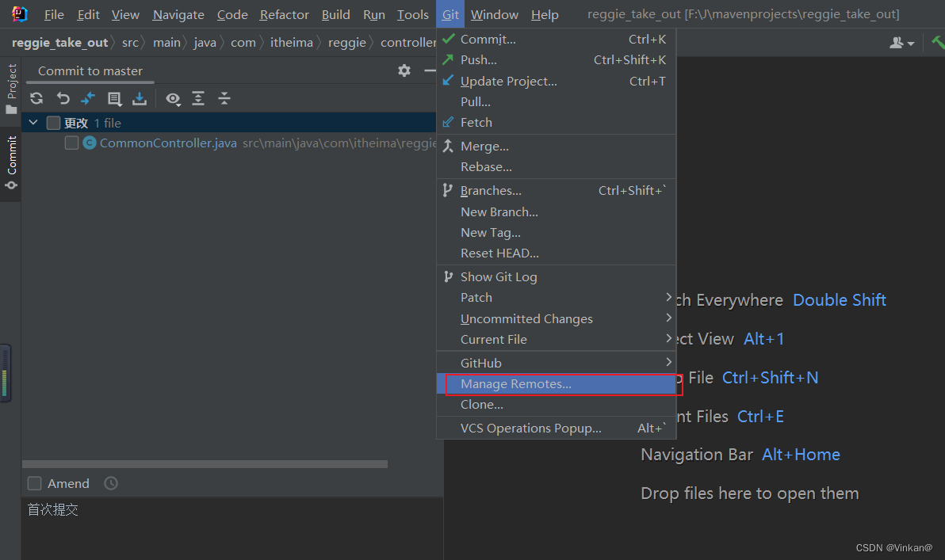The image size is (945, 560).
Task: Click the Shelve silently icon
Action: [x=140, y=98]
